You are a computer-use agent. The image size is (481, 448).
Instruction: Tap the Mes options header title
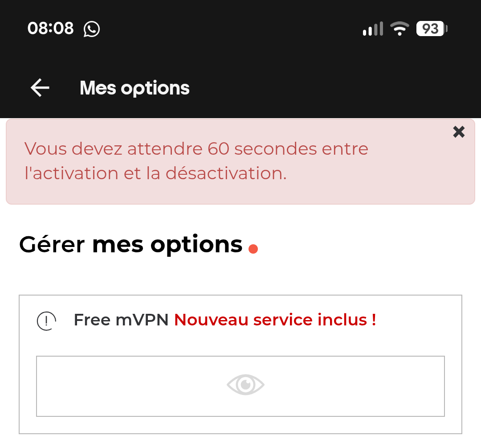tap(135, 88)
